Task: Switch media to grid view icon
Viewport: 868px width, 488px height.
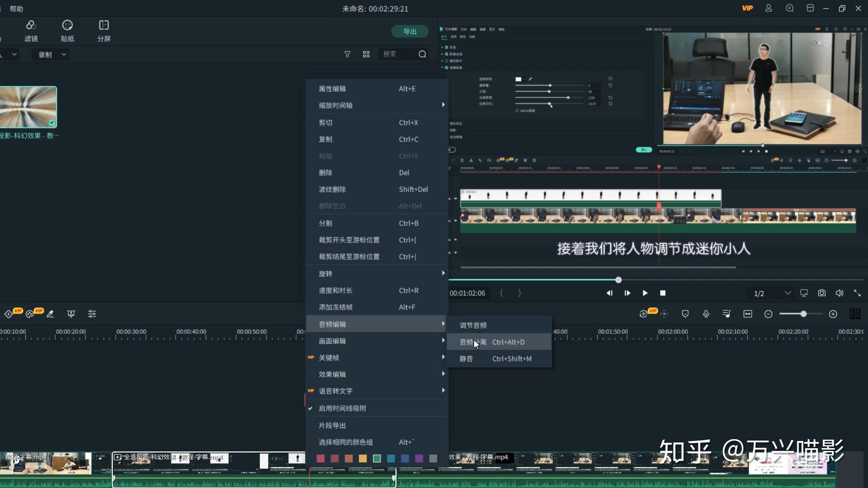Action: (366, 54)
